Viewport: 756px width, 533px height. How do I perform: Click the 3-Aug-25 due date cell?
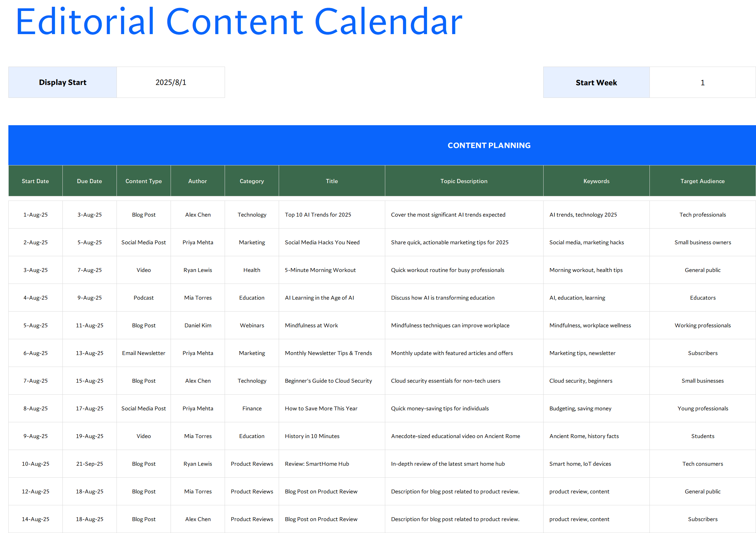click(x=89, y=215)
